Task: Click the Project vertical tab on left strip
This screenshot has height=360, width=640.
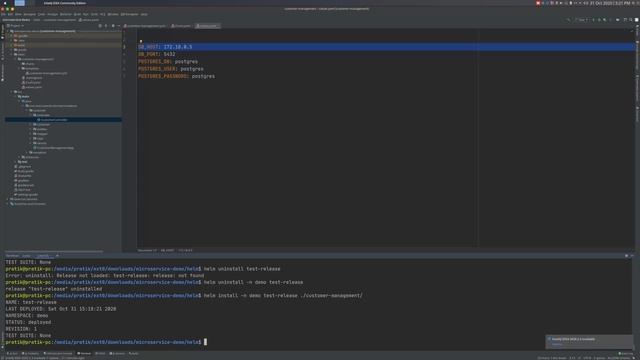Action: click(x=2, y=31)
